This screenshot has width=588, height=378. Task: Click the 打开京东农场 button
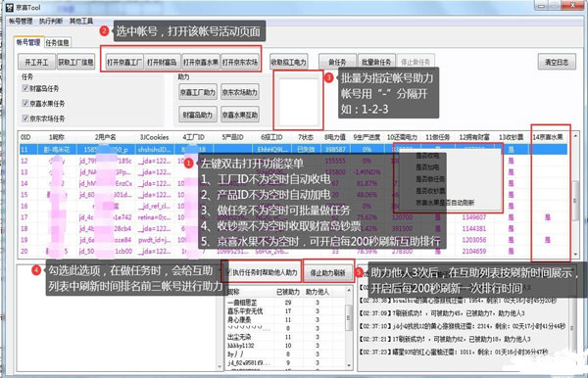tap(240, 63)
